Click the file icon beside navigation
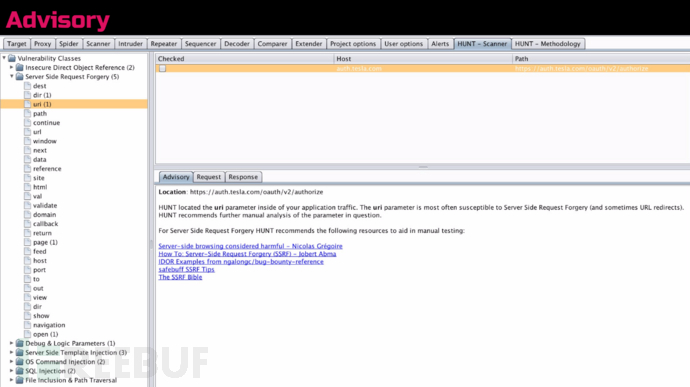This screenshot has width=690, height=387. (x=27, y=325)
